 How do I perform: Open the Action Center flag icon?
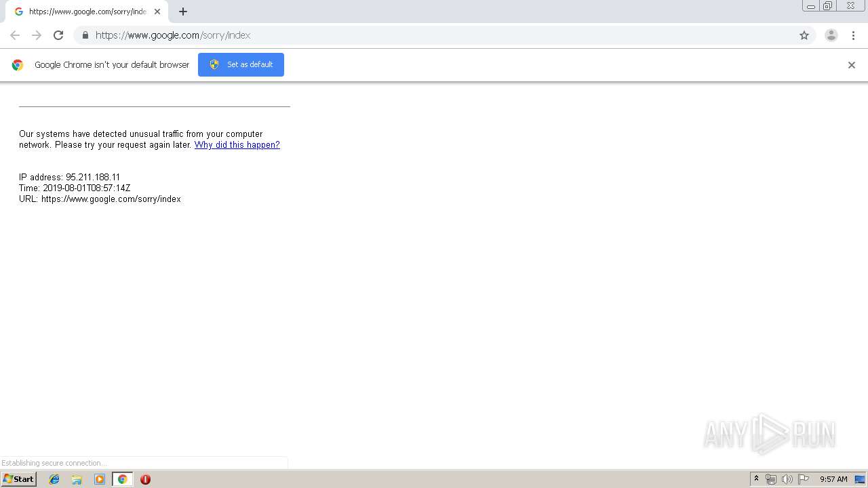tap(804, 479)
